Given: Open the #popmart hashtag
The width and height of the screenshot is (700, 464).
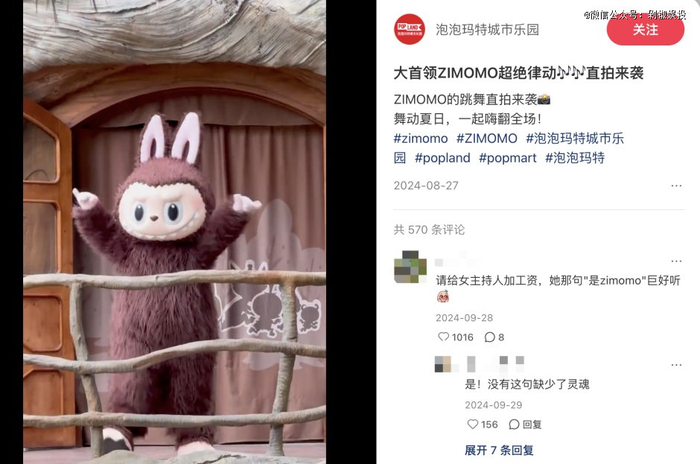Looking at the screenshot, I should coord(508,158).
